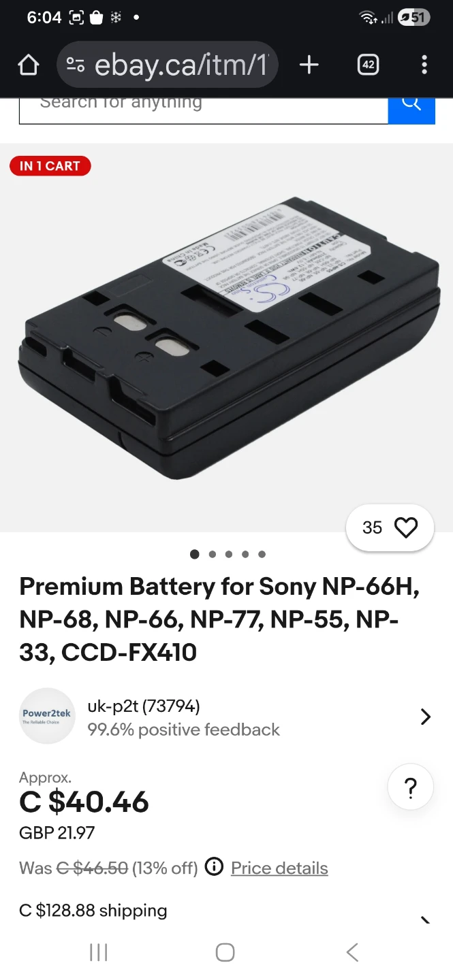Open the site settings icon in address bar
This screenshot has width=453, height=980.
(x=76, y=65)
